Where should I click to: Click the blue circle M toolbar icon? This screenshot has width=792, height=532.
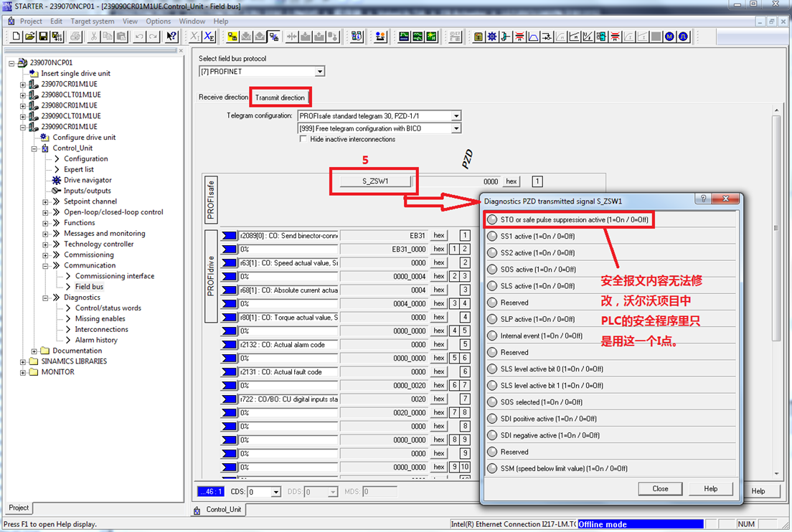point(669,37)
